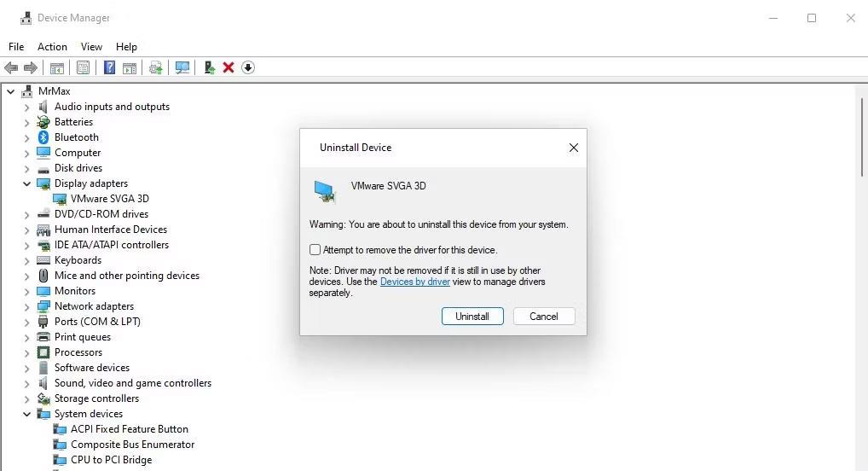The image size is (868, 471).
Task: Select Composite Bus Enumerator item
Action: tap(132, 445)
